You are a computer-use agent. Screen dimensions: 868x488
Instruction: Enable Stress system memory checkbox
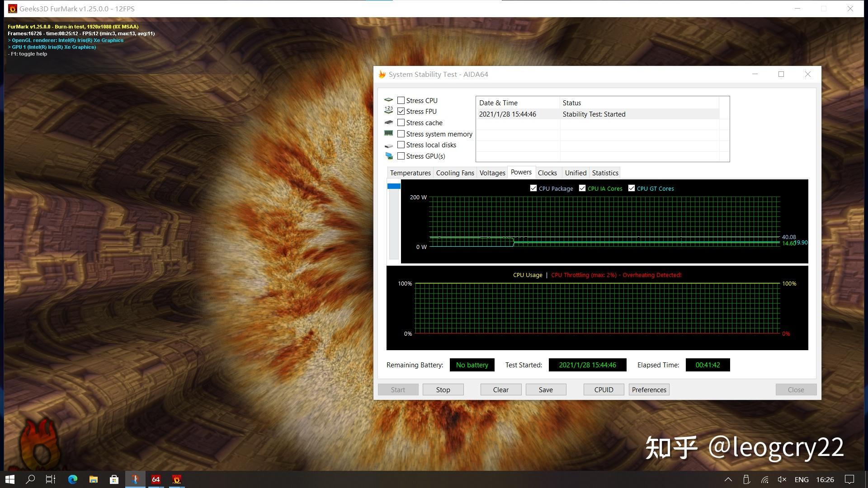coord(401,134)
